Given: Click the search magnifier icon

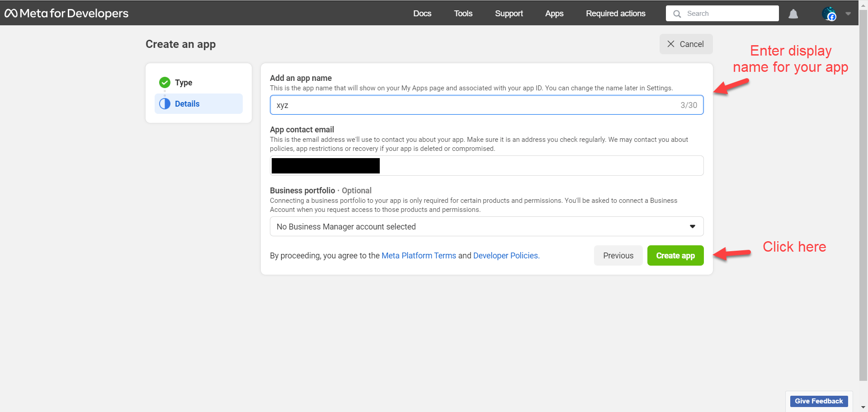Looking at the screenshot, I should [677, 14].
